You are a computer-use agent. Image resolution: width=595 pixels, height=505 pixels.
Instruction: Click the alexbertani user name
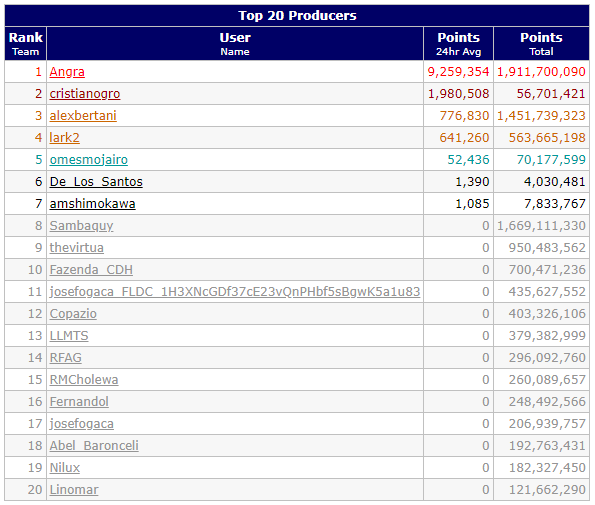(x=83, y=116)
